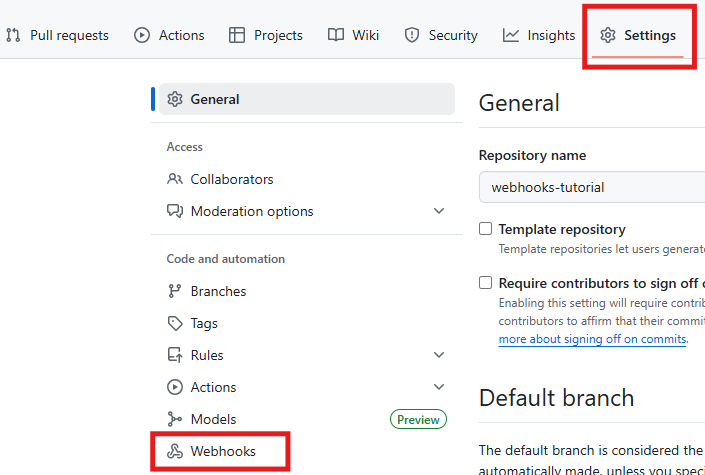Click the Wiki book icon

pyautogui.click(x=336, y=35)
